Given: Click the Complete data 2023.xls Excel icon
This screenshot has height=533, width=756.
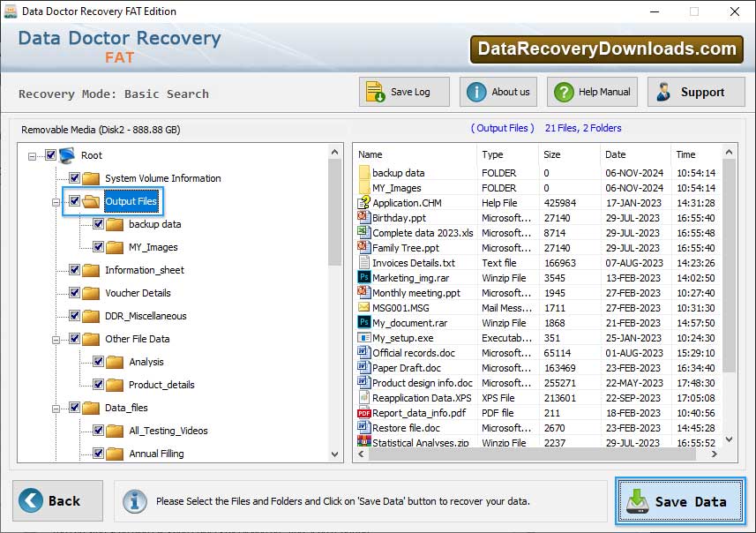Looking at the screenshot, I should pos(364,232).
